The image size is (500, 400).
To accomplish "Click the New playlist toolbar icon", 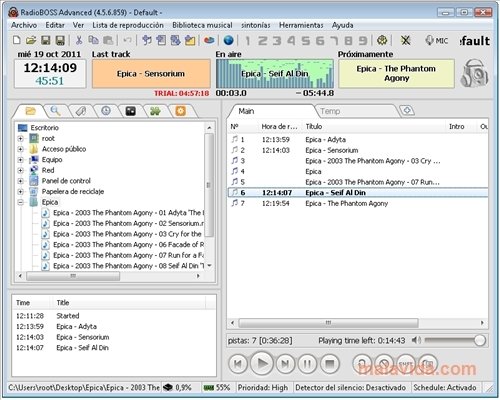I will [x=16, y=40].
